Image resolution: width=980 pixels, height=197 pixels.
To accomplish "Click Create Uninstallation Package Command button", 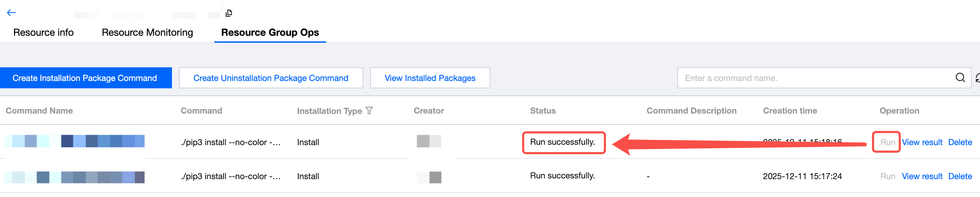I will click(270, 78).
